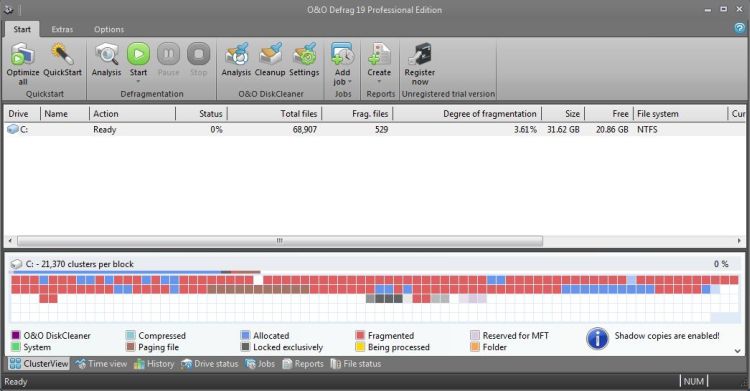Switch to Time view tab
The width and height of the screenshot is (750, 391).
(x=101, y=364)
